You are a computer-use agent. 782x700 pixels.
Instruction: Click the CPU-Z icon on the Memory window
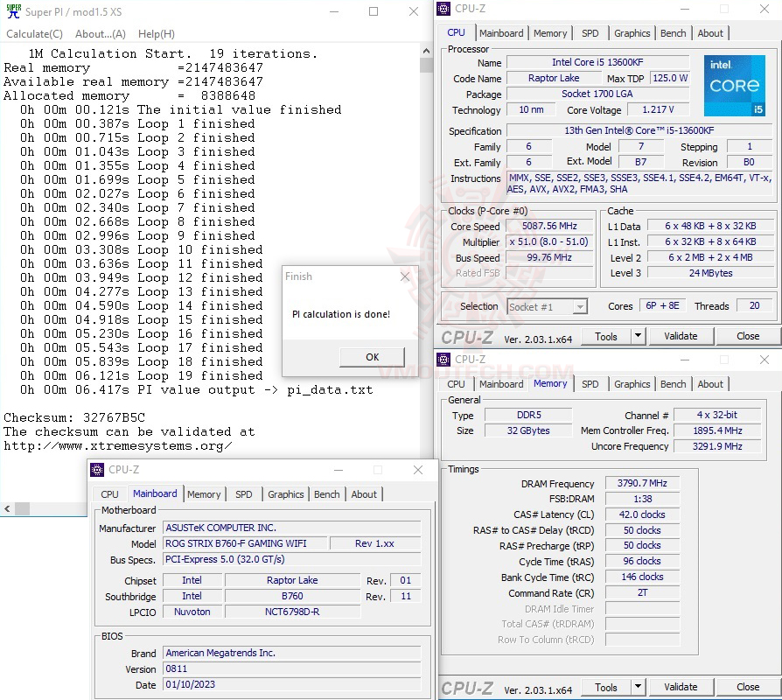click(x=443, y=360)
